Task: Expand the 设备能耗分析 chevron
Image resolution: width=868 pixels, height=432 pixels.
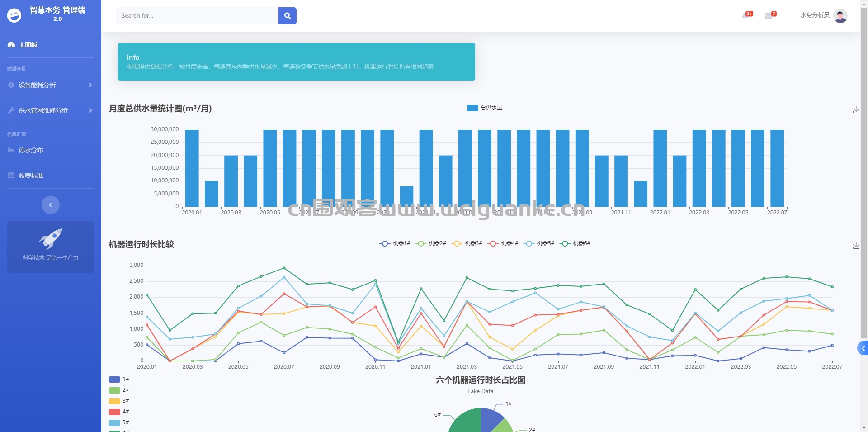Action: pos(90,85)
